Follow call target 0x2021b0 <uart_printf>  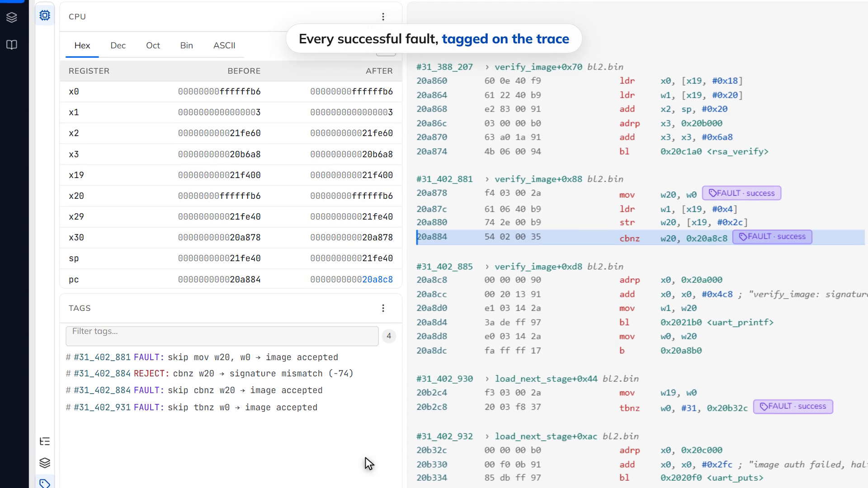click(717, 323)
